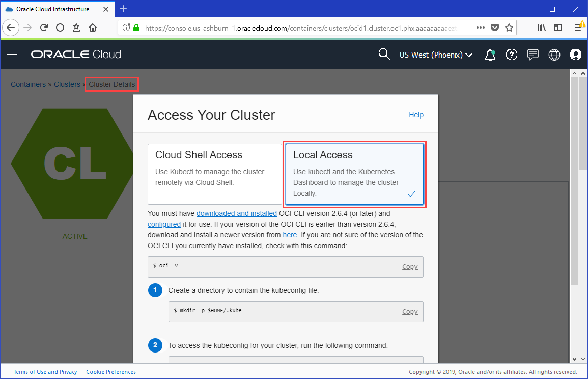Viewport: 588px width, 379px height.
Task: Open page actions three-dot menu
Action: [481, 28]
